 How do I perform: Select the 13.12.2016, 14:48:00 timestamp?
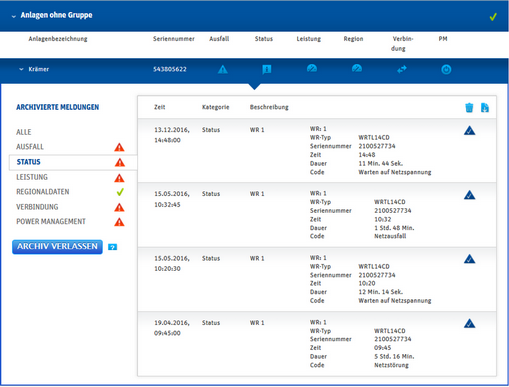(172, 135)
